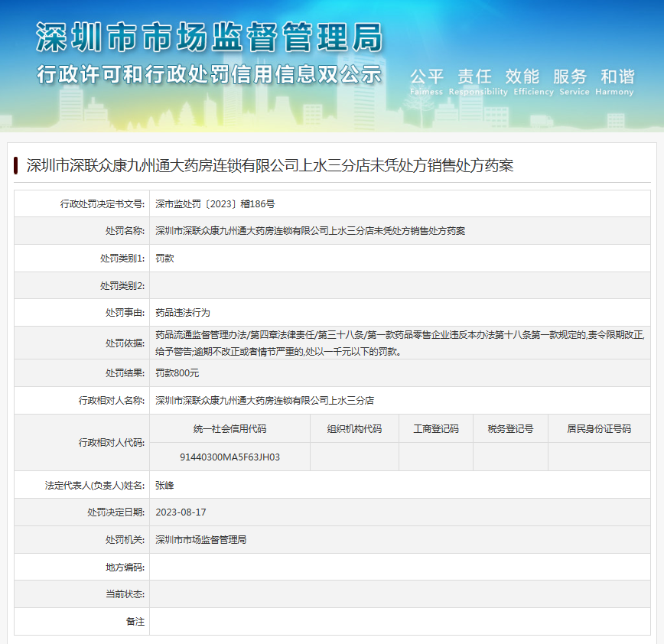
Task: Click the 居民身份证号码 column header
Action: pos(599,429)
